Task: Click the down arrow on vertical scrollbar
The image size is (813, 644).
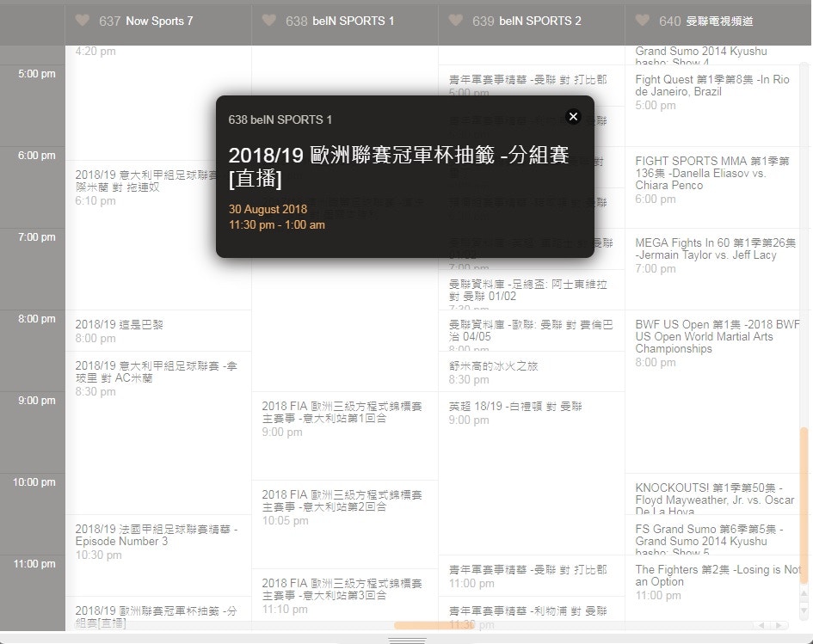Action: 804,610
